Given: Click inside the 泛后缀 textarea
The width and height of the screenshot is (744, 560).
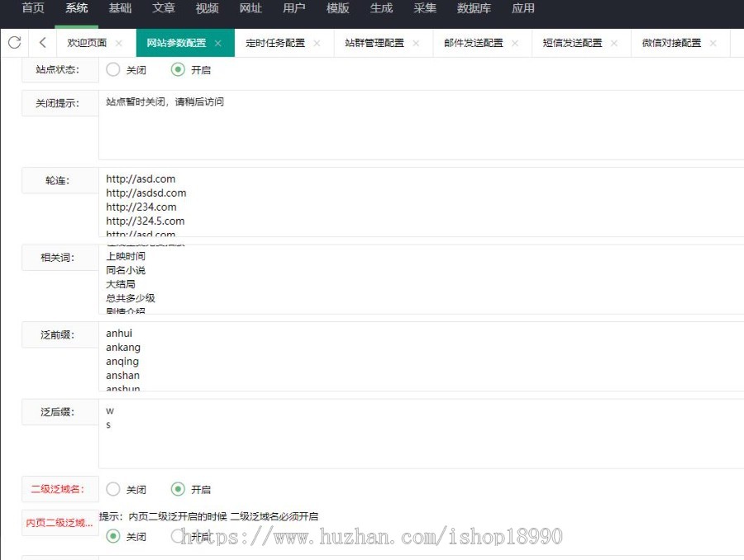Looking at the screenshot, I should [x=422, y=434].
